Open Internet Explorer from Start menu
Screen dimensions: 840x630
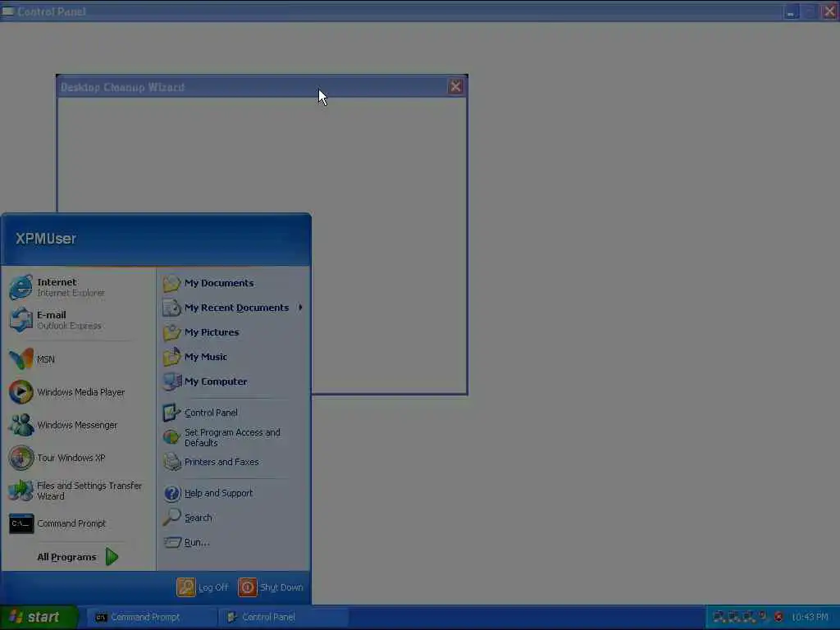pyautogui.click(x=78, y=287)
